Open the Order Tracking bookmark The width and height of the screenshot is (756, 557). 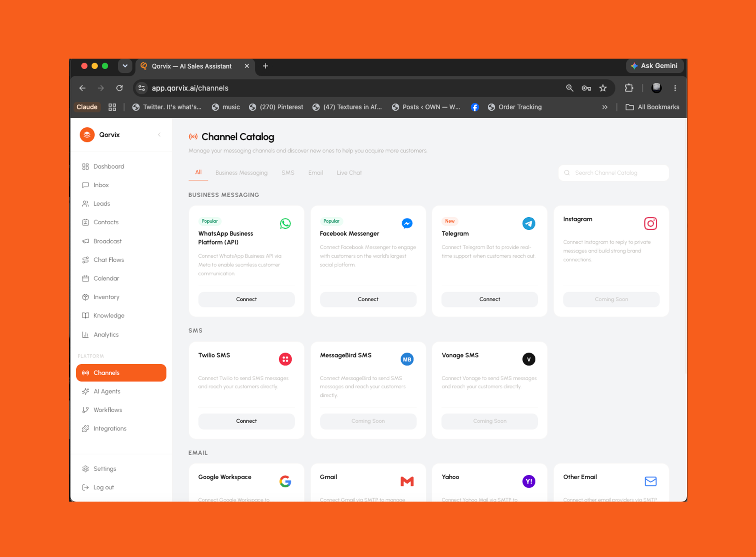515,107
